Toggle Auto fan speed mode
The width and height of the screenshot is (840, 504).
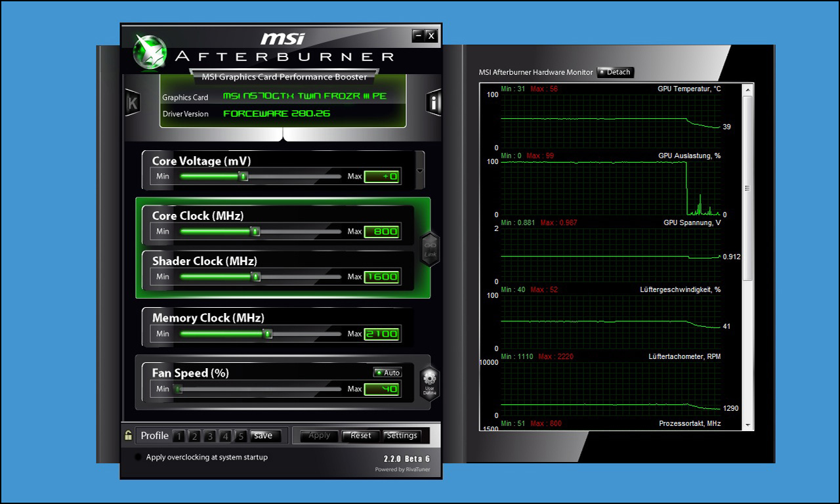387,373
